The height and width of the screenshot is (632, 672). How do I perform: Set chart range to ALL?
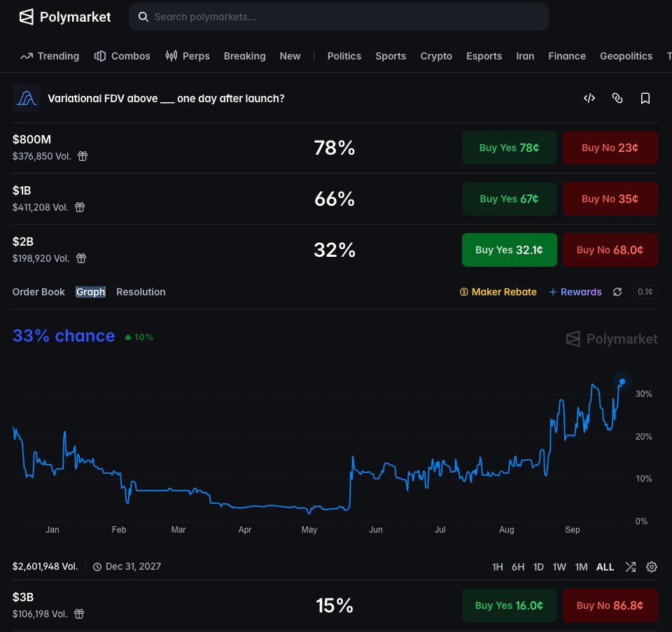coord(605,567)
